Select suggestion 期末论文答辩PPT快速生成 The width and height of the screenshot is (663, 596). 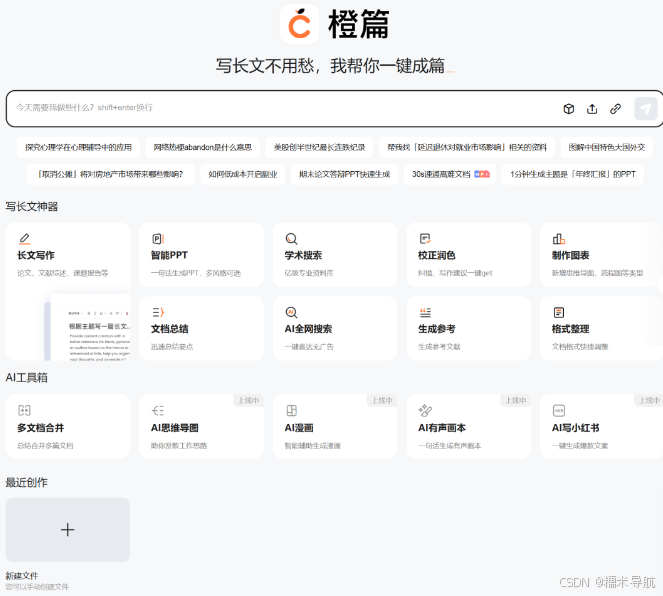tap(344, 174)
